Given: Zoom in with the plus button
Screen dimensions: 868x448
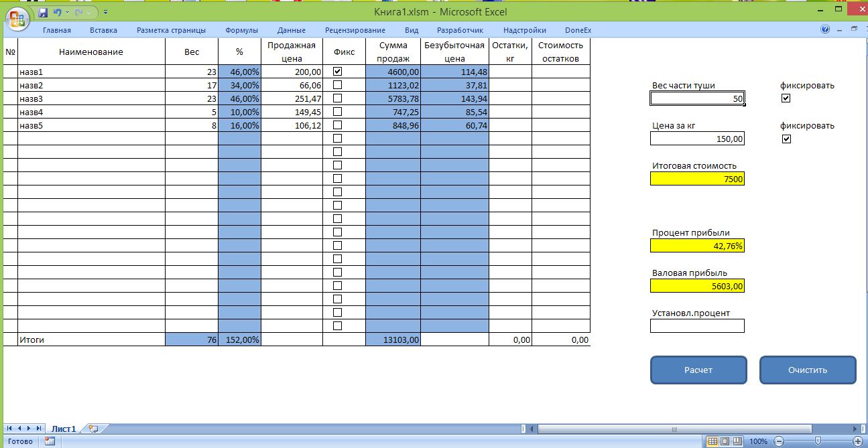Looking at the screenshot, I should (857, 441).
